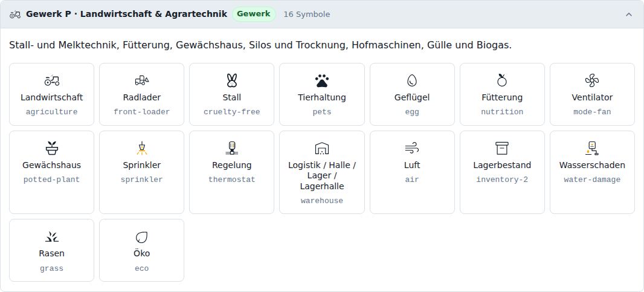
Task: Click the 'nutrition' code label
Action: (502, 112)
